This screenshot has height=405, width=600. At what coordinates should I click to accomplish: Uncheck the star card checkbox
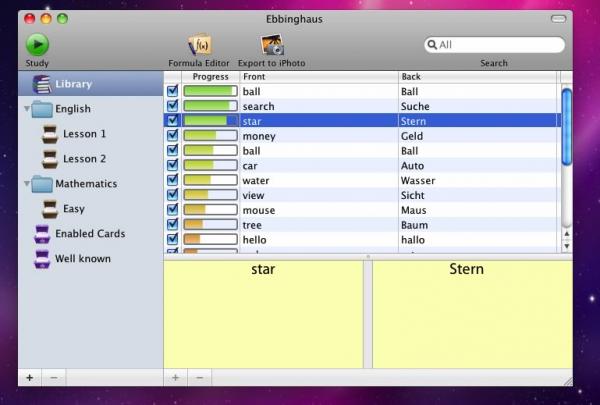173,121
